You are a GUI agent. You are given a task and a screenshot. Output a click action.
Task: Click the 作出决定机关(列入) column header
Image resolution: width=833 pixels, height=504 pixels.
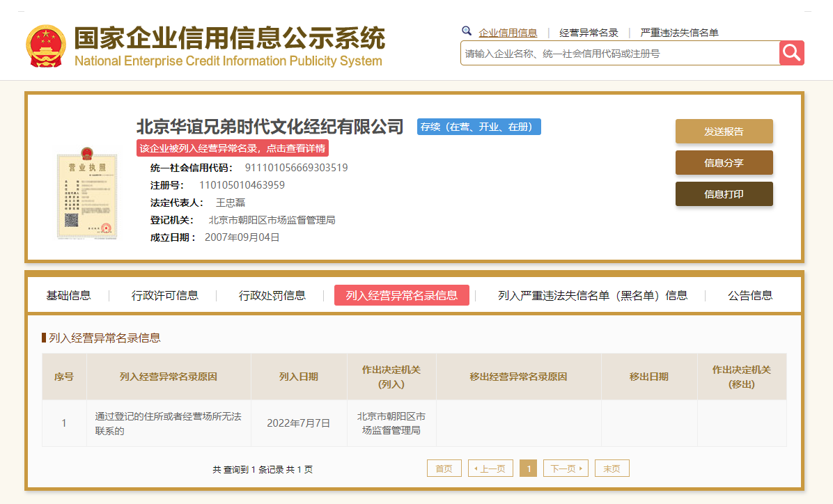tap(391, 377)
